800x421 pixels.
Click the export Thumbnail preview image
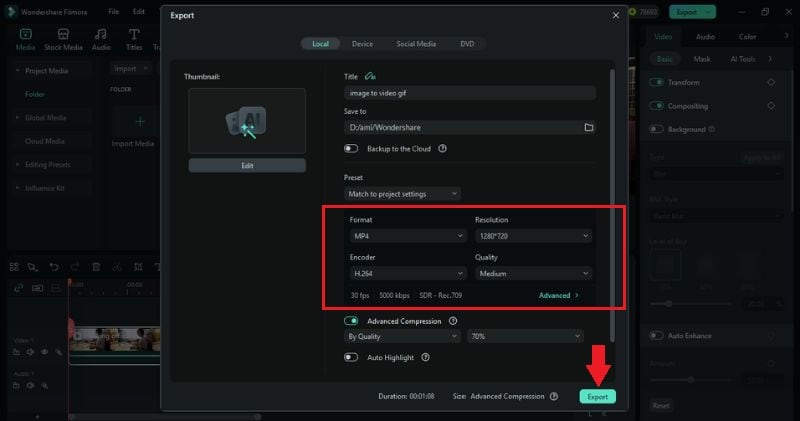[x=247, y=121]
